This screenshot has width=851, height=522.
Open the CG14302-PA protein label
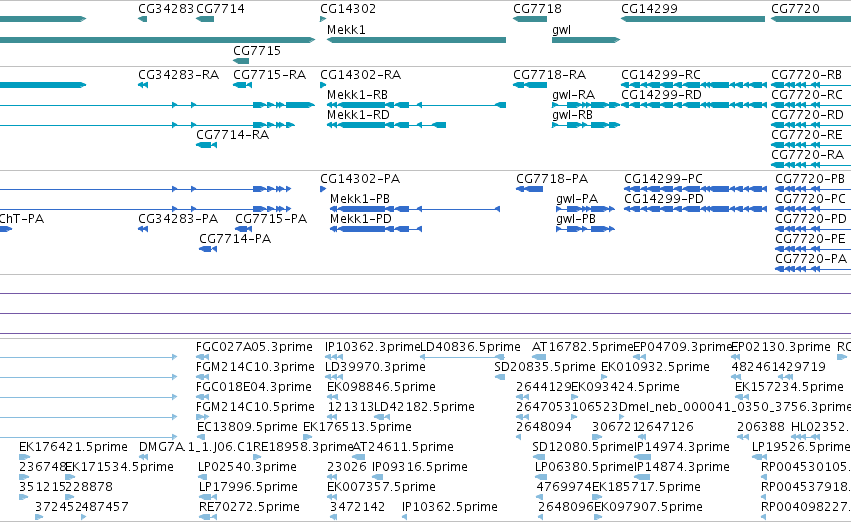tap(360, 179)
